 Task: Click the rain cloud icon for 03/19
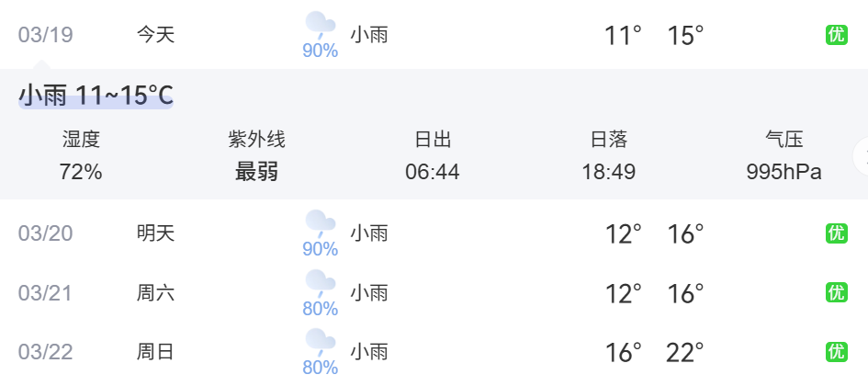click(320, 26)
